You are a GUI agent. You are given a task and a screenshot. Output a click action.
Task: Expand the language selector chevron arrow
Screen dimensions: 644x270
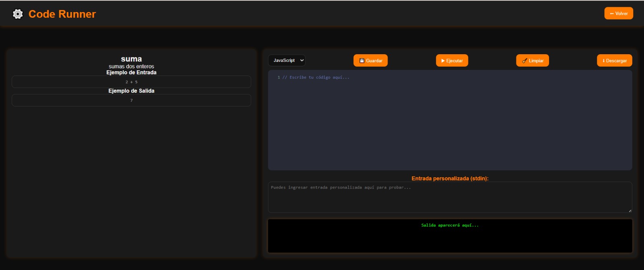(x=302, y=60)
